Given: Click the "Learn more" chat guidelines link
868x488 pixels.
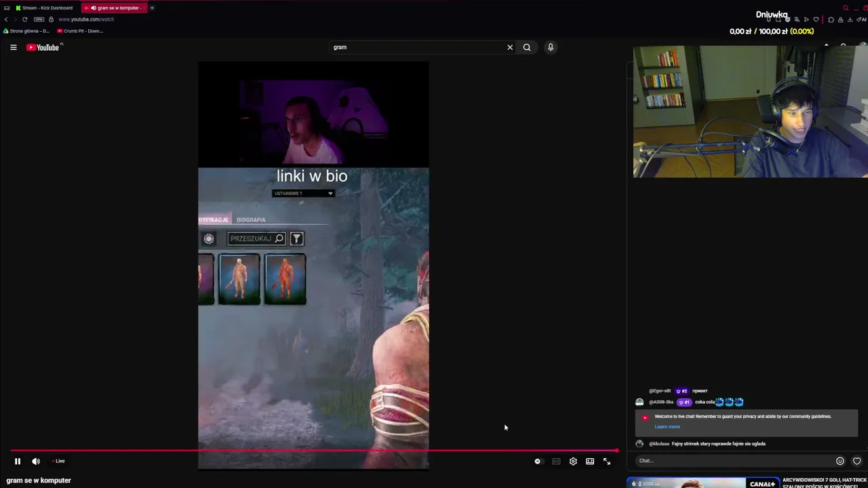Looking at the screenshot, I should [x=667, y=427].
